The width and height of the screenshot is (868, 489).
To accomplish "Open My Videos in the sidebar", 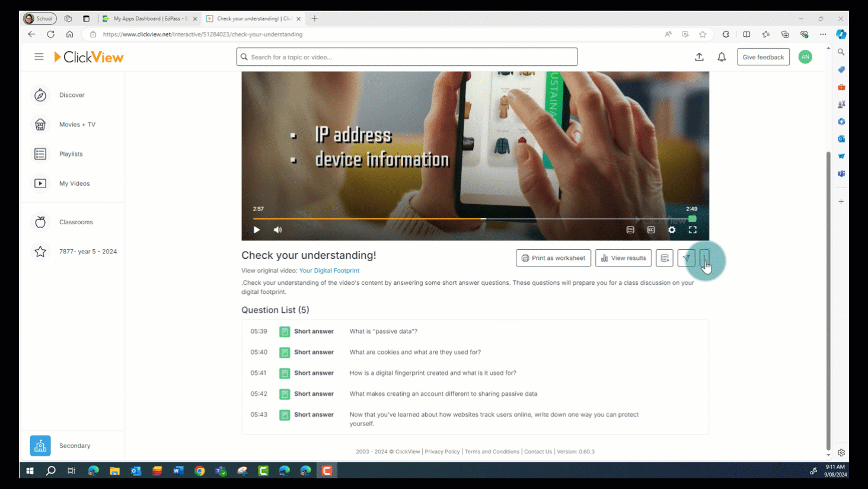I will 73,183.
